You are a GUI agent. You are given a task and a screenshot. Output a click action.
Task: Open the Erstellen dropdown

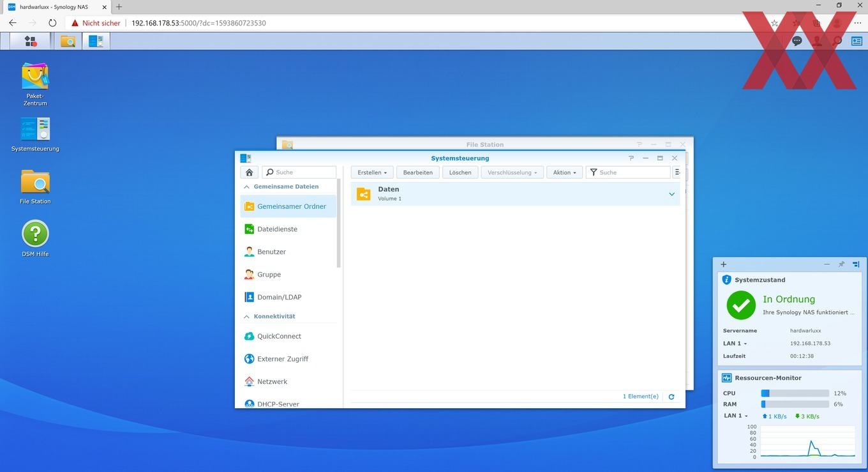(372, 172)
